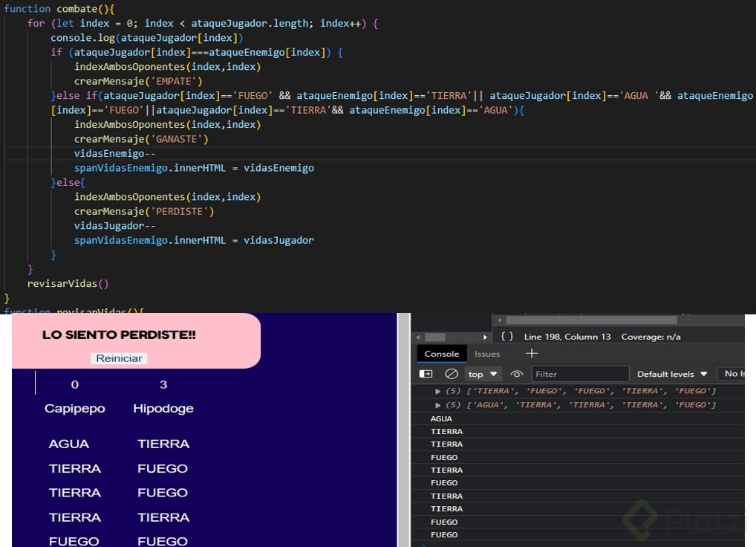Screen dimensions: 756x547
Task: Click the Reiniciar button in the game
Action: pos(119,358)
